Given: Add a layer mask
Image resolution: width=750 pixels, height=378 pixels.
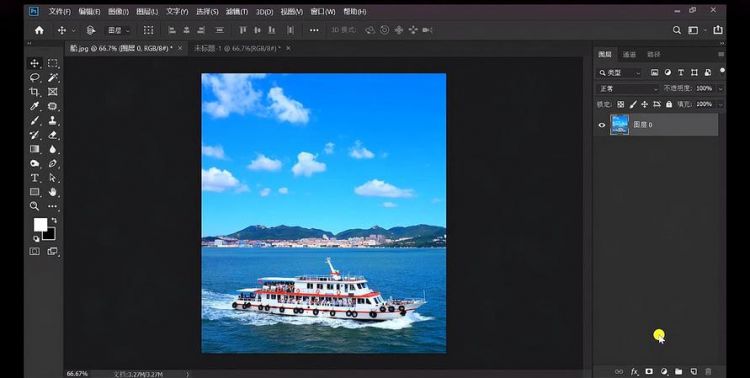Looking at the screenshot, I should point(649,371).
